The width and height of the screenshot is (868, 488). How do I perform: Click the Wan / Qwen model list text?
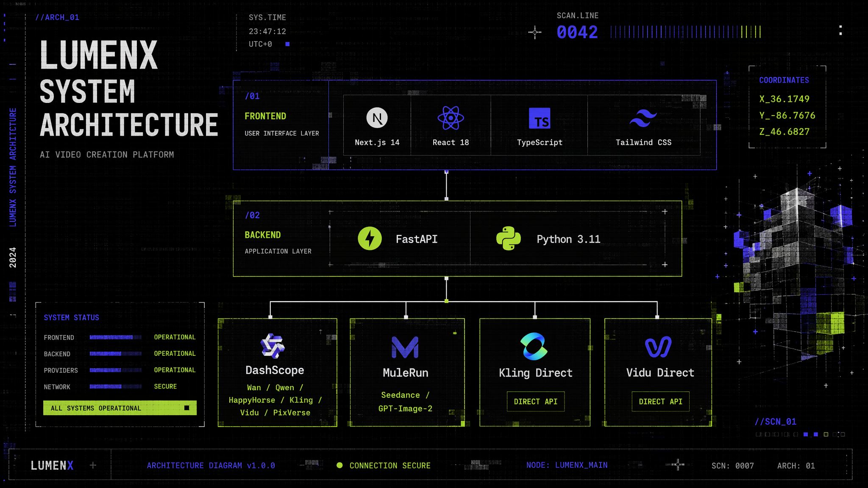pos(275,400)
